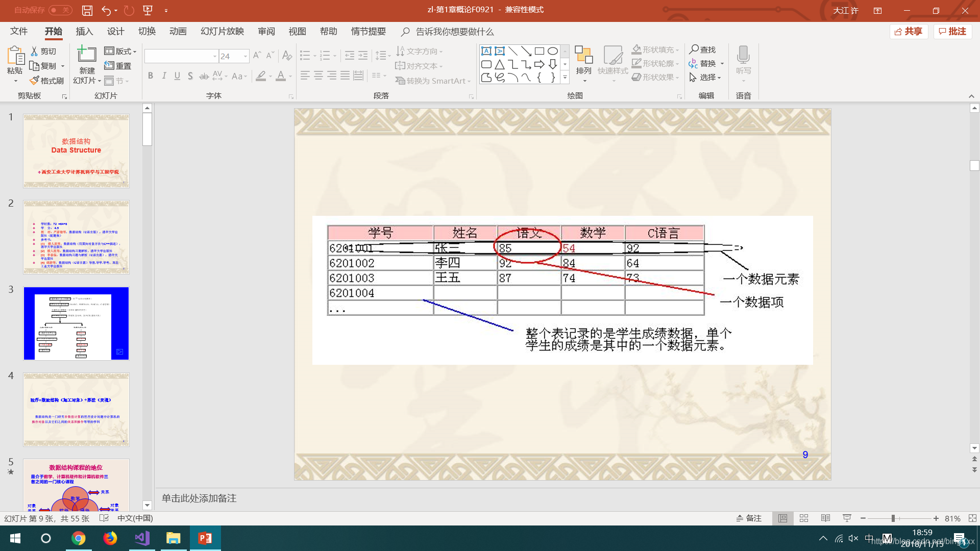Click the zoom slider handle
Viewport: 980px width, 551px height.
(x=893, y=518)
